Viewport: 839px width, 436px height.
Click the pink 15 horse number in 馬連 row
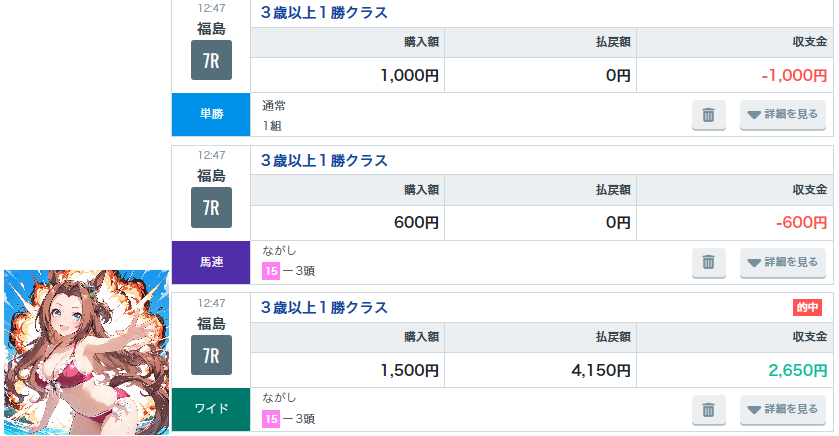click(270, 270)
